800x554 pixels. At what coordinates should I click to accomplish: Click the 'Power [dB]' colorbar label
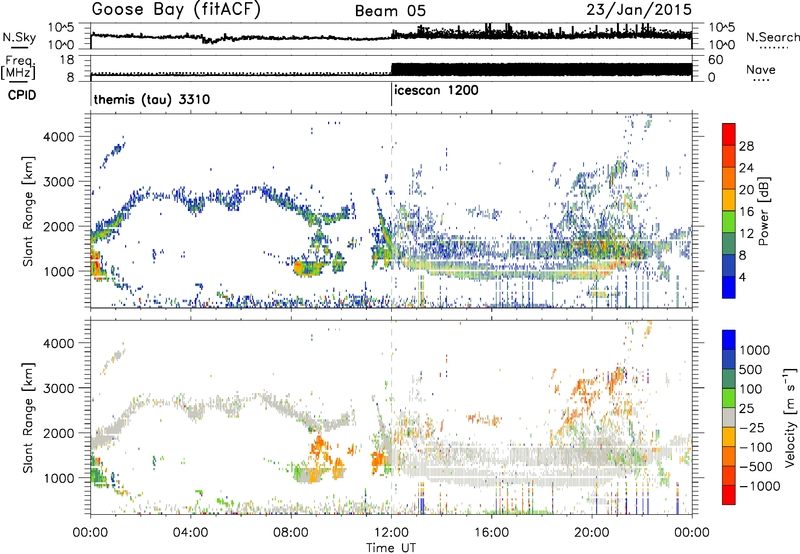tap(763, 211)
